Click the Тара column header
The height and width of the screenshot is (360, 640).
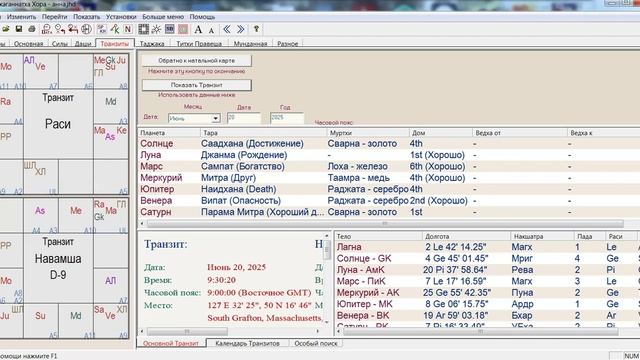pyautogui.click(x=263, y=133)
